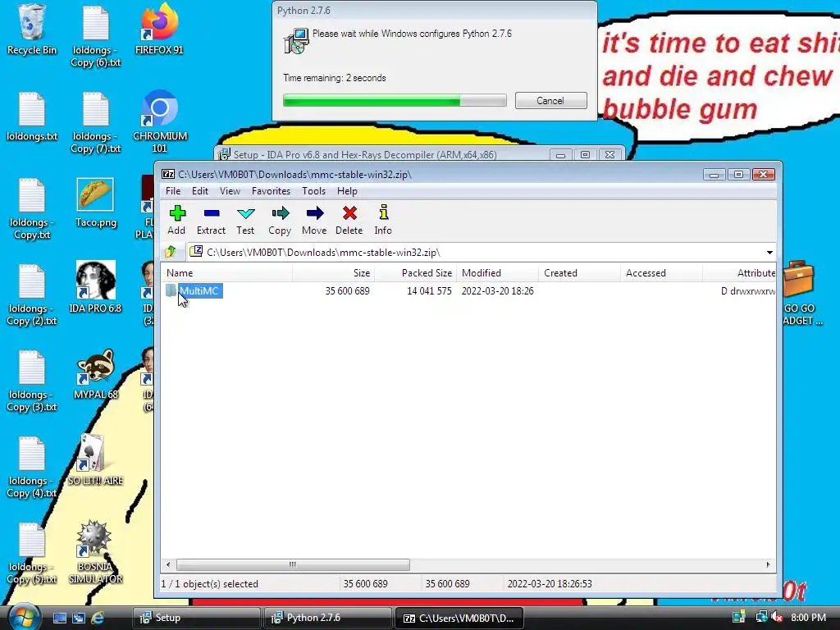Image resolution: width=840 pixels, height=630 pixels.
Task: Select the MYPAL 68 desktop shortcut
Action: pyautogui.click(x=95, y=374)
